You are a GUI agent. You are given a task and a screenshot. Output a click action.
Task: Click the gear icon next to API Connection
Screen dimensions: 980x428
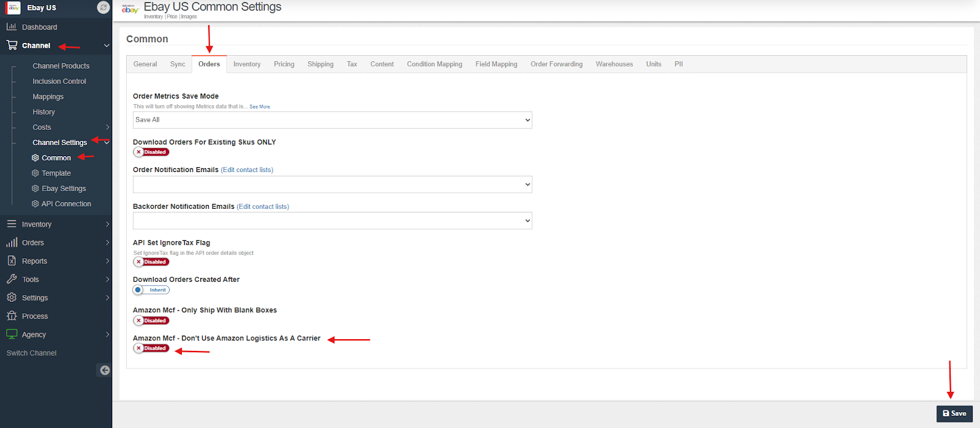(x=35, y=204)
